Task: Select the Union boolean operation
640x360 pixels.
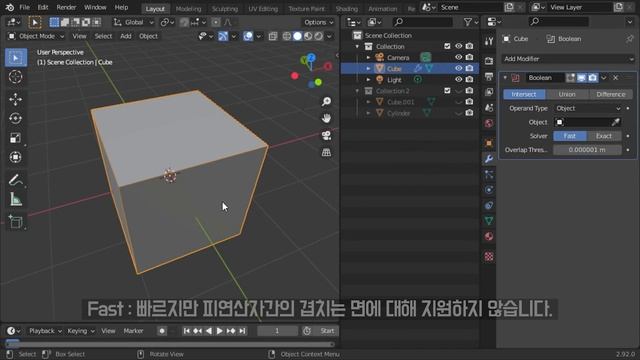Action: pos(567,94)
